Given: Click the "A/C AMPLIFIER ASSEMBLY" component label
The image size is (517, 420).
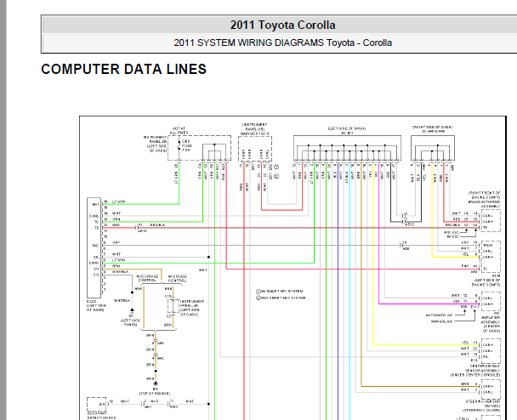Looking at the screenshot, I should click(x=491, y=318).
